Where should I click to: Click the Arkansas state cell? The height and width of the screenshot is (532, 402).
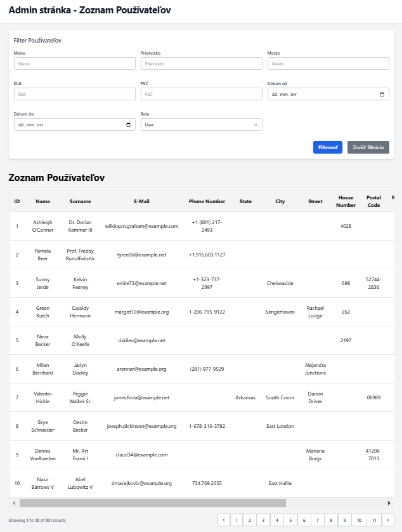(x=245, y=397)
